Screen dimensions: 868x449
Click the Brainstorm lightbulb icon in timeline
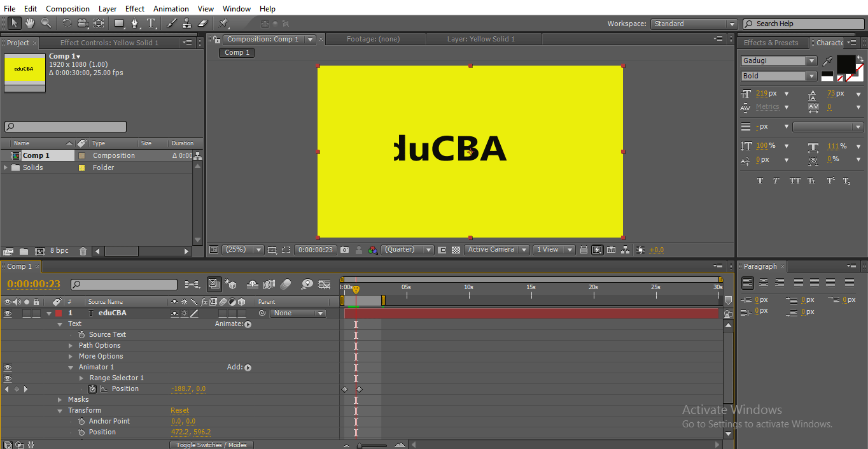[x=307, y=284]
